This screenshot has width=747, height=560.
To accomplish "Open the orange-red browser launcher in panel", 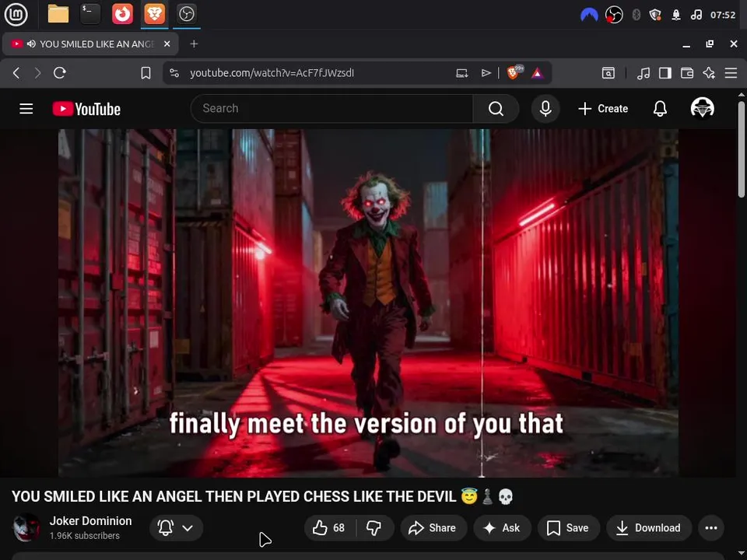I will [122, 14].
